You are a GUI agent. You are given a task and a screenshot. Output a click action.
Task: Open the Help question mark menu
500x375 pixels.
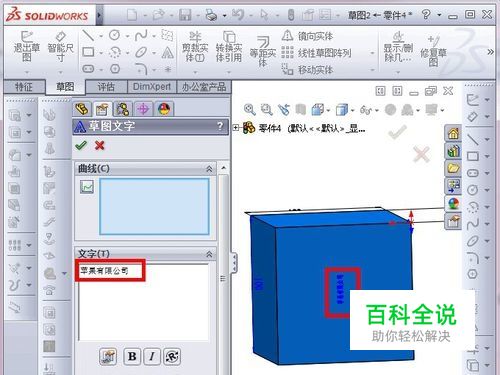coord(426,15)
